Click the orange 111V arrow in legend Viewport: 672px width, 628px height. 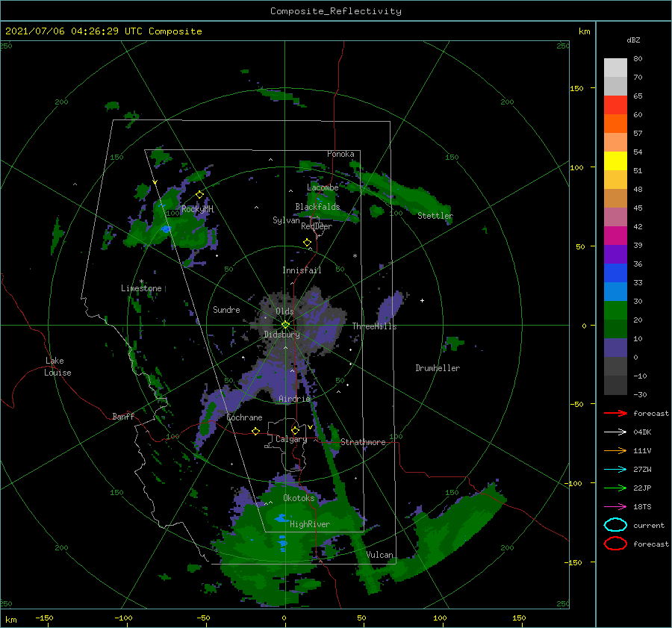pyautogui.click(x=615, y=450)
